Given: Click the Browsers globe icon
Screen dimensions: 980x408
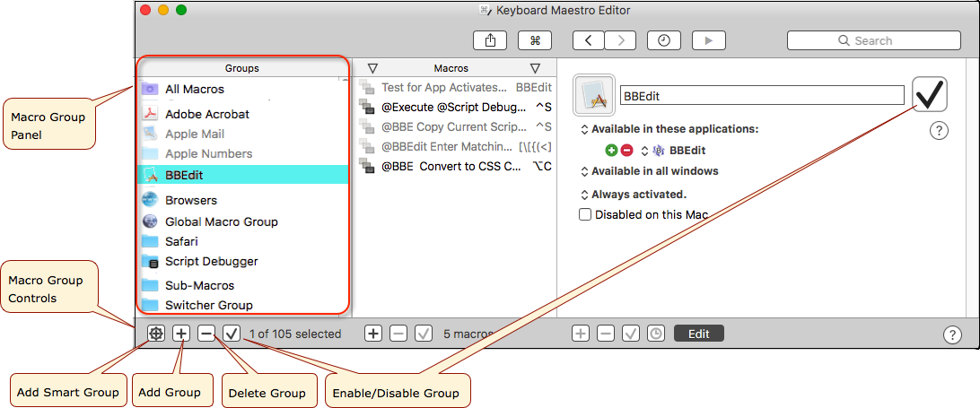Looking at the screenshot, I should [x=150, y=201].
